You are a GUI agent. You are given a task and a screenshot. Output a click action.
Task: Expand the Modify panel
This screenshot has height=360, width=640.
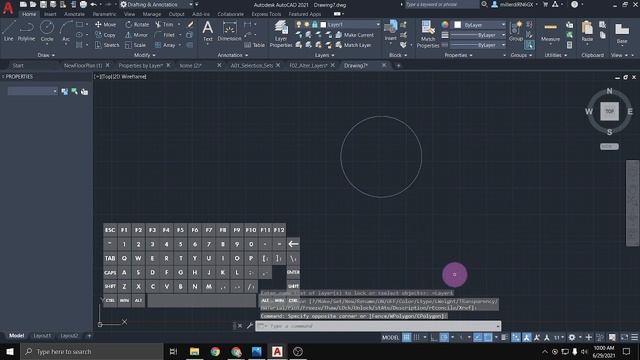[x=144, y=55]
